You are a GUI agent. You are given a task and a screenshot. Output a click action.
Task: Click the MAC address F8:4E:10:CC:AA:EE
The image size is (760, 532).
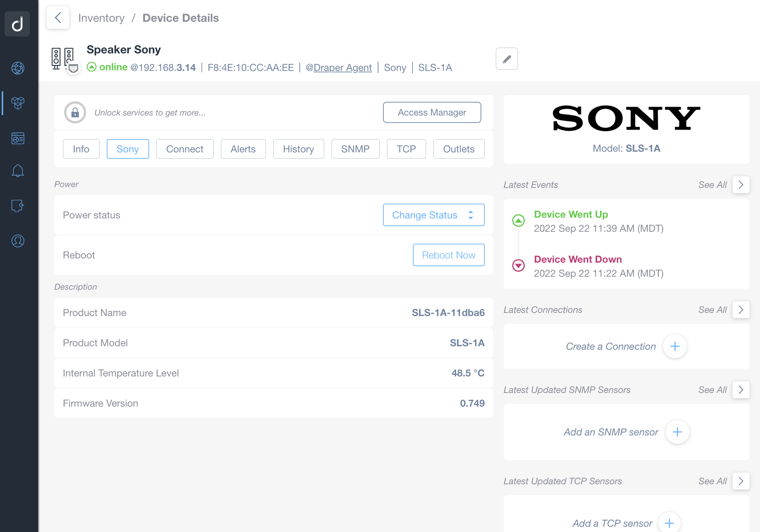pyautogui.click(x=251, y=67)
